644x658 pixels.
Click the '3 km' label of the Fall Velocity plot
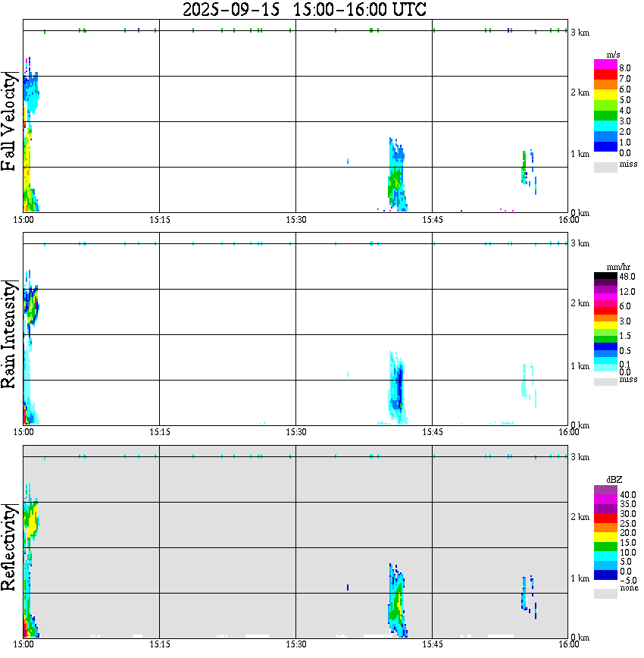(x=580, y=33)
